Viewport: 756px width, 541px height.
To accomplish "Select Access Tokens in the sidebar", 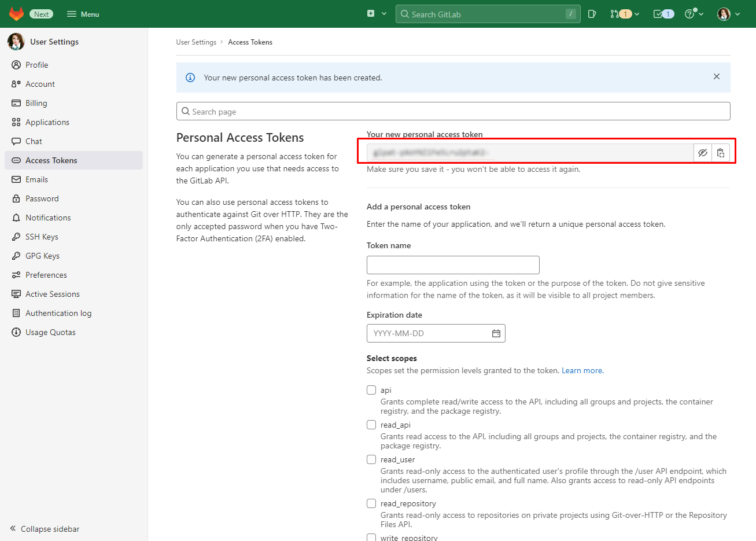I will tap(73, 160).
